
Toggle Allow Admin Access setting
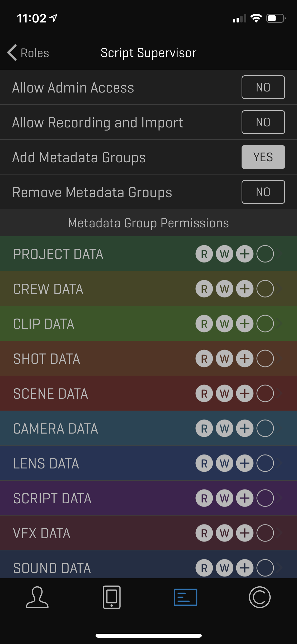263,87
